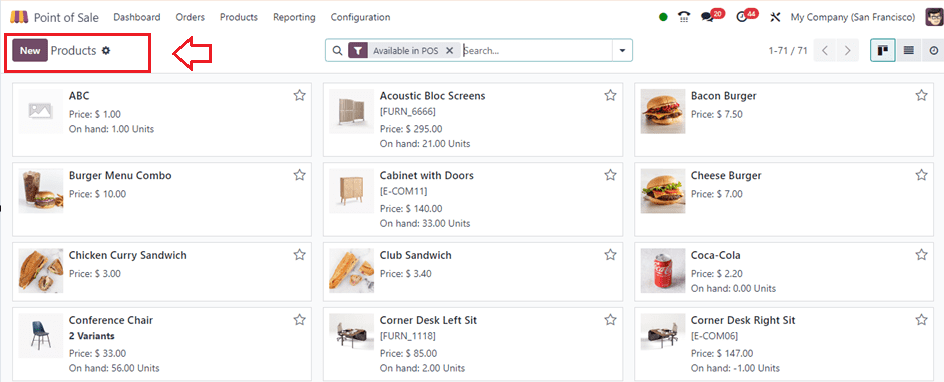Remove the Available in POS filter
Screen dimensions: 944x382
[x=449, y=51]
